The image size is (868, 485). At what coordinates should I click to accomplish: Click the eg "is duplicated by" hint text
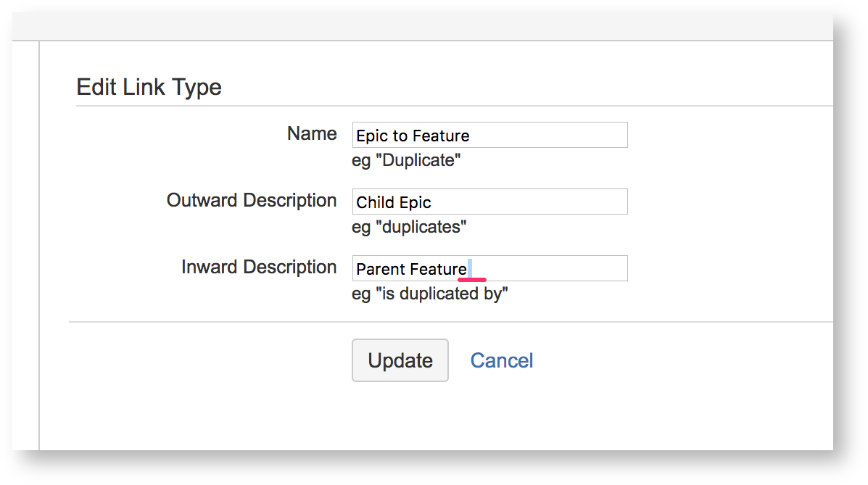(430, 294)
